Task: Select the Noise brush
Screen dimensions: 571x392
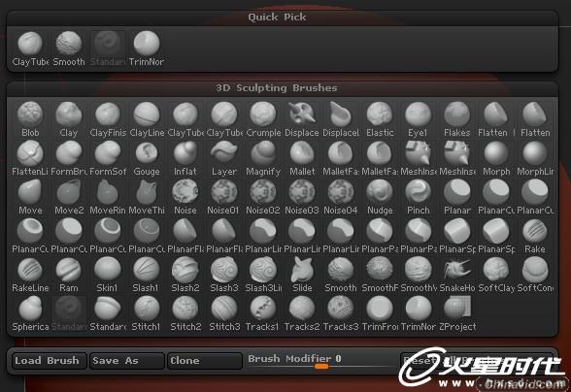Action: pos(185,197)
